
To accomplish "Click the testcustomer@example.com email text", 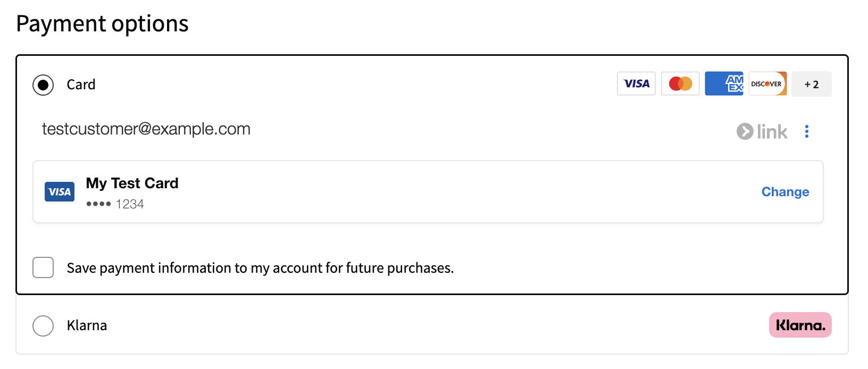I will 146,129.
